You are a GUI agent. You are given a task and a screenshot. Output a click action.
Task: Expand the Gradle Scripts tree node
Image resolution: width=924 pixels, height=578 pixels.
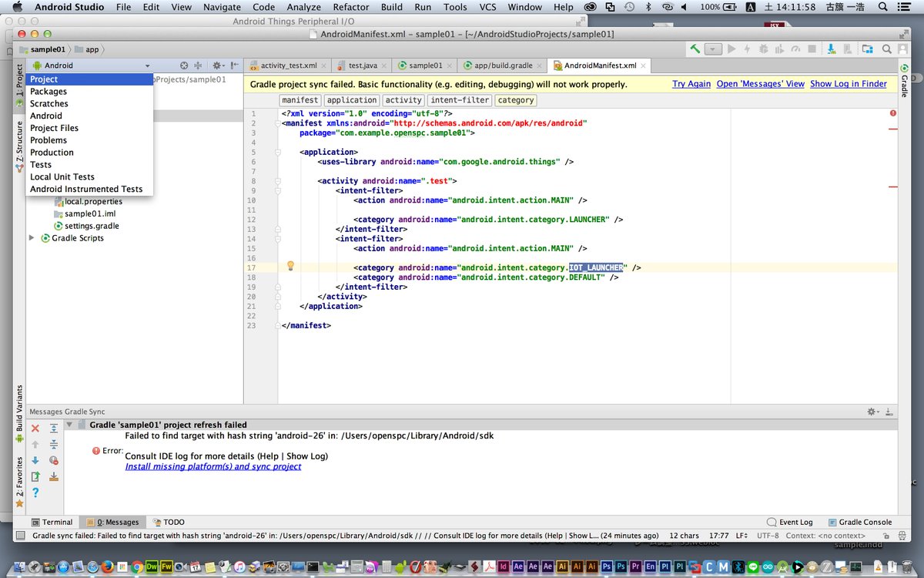click(x=32, y=238)
